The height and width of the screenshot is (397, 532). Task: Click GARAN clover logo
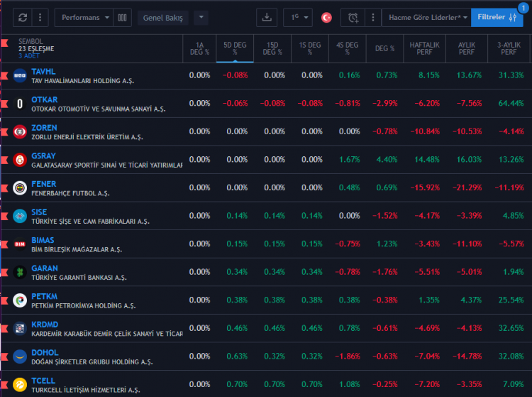(20, 272)
